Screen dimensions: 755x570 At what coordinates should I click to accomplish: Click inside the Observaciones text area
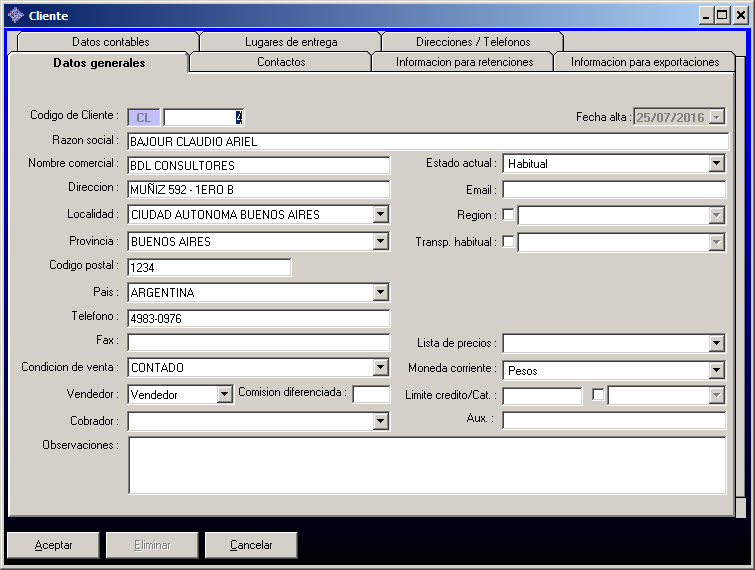click(x=427, y=465)
